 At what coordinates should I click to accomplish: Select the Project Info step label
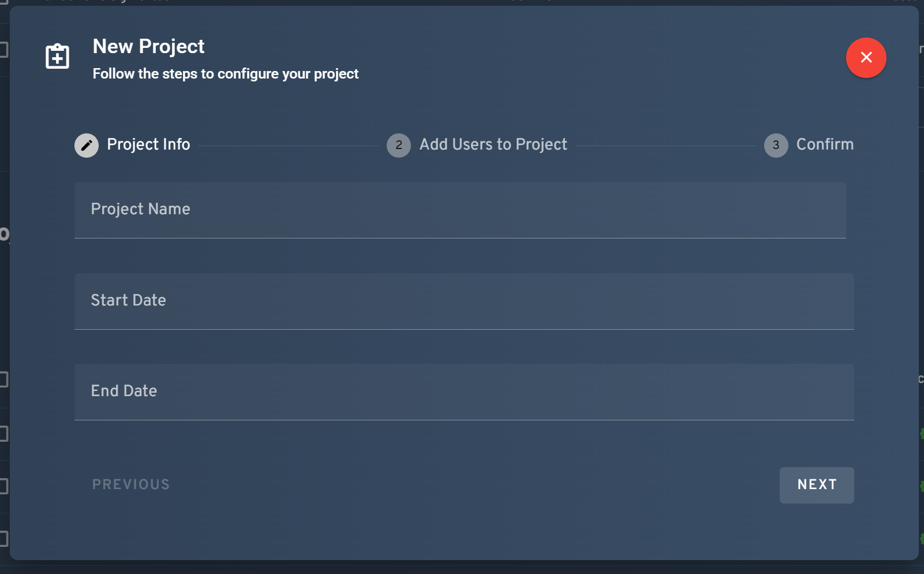point(148,144)
